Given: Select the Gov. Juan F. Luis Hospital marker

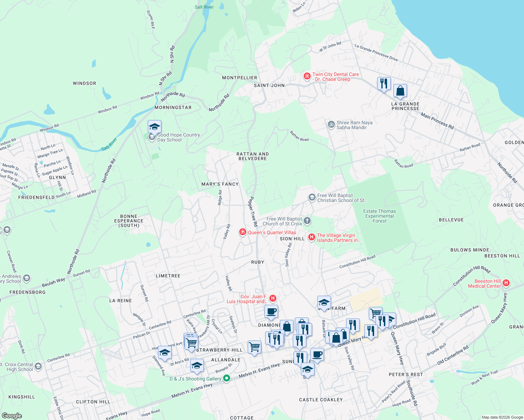Looking at the screenshot, I should pos(273,298).
